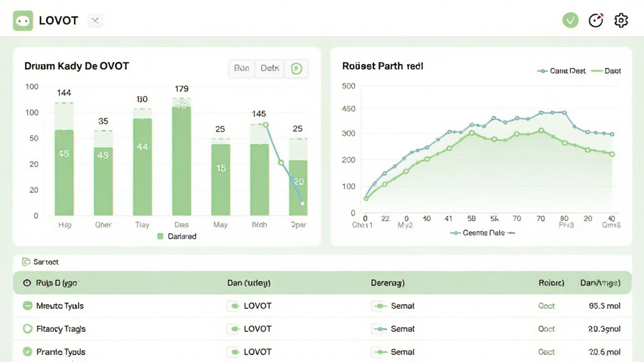Viewport: 644px width, 362px height.
Task: Sort by the Derang) column header
Action: pos(387,283)
